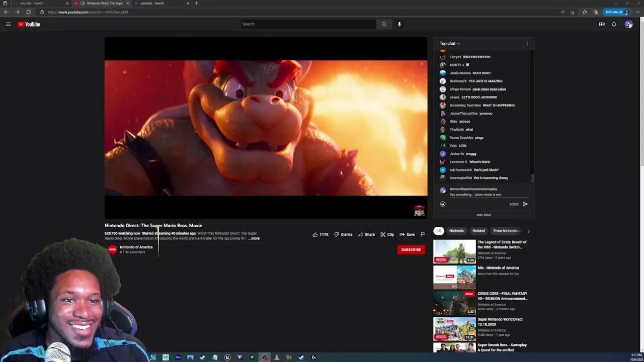Click chat message by sub-harmonick 'that's jack black?'

474,170
